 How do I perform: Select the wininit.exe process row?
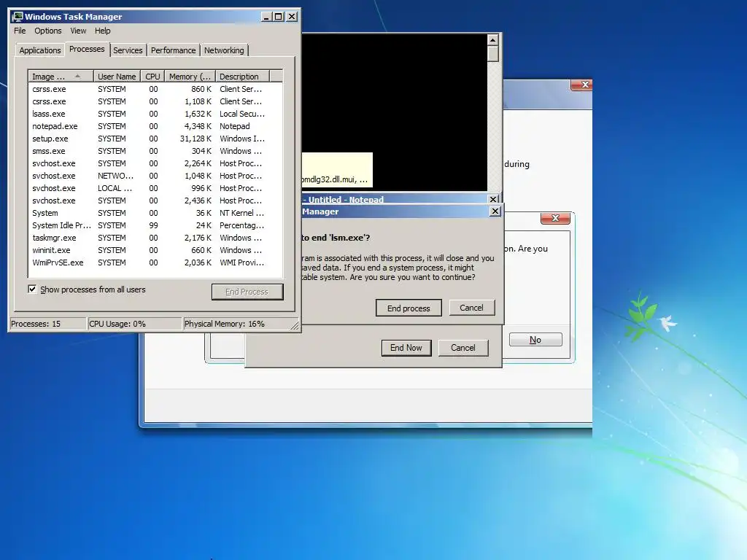coord(155,250)
